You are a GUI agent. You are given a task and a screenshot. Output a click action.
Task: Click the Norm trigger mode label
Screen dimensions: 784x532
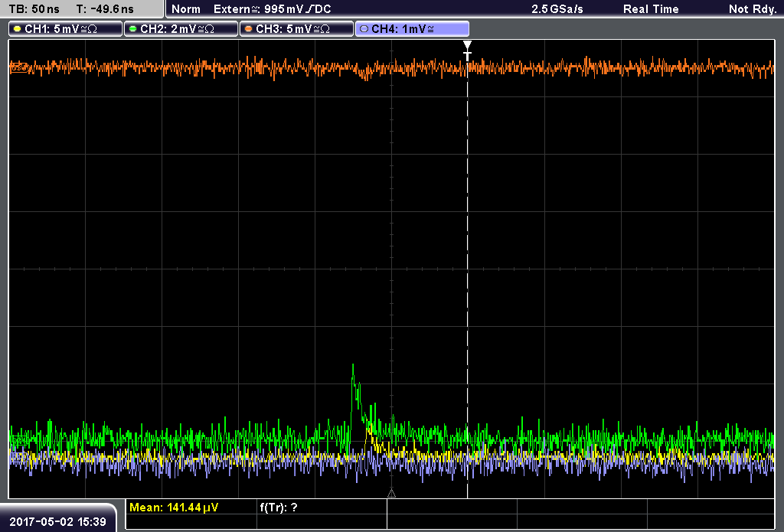coord(186,9)
